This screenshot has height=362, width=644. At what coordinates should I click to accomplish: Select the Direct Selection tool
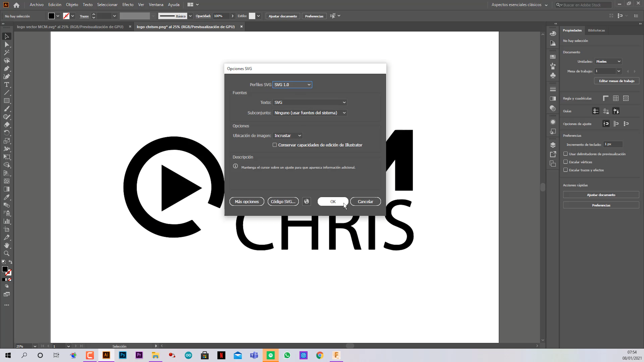pyautogui.click(x=6, y=45)
